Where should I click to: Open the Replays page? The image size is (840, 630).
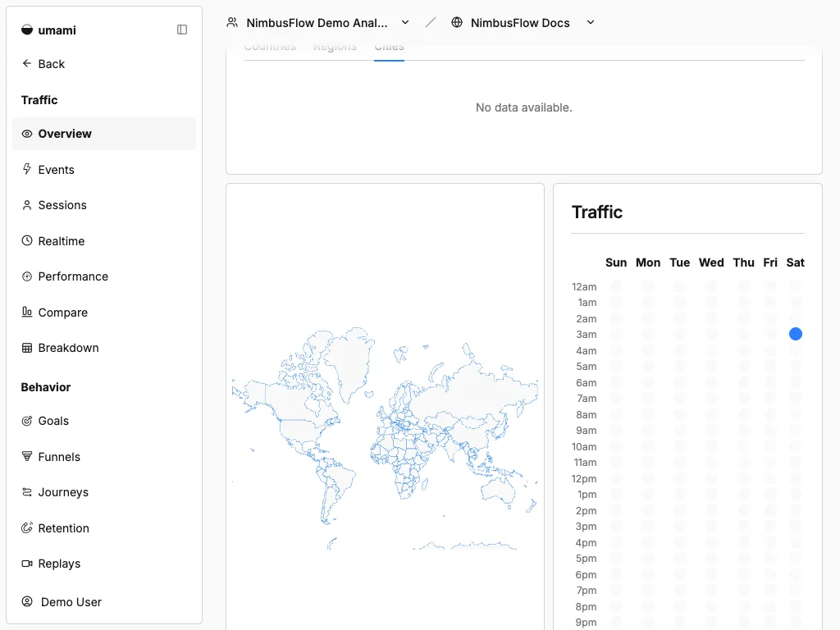(x=104, y=564)
